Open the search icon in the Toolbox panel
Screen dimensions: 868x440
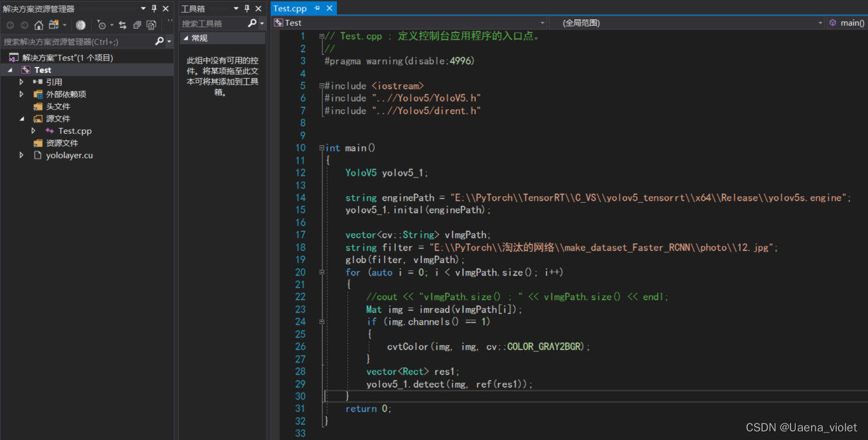(x=253, y=23)
